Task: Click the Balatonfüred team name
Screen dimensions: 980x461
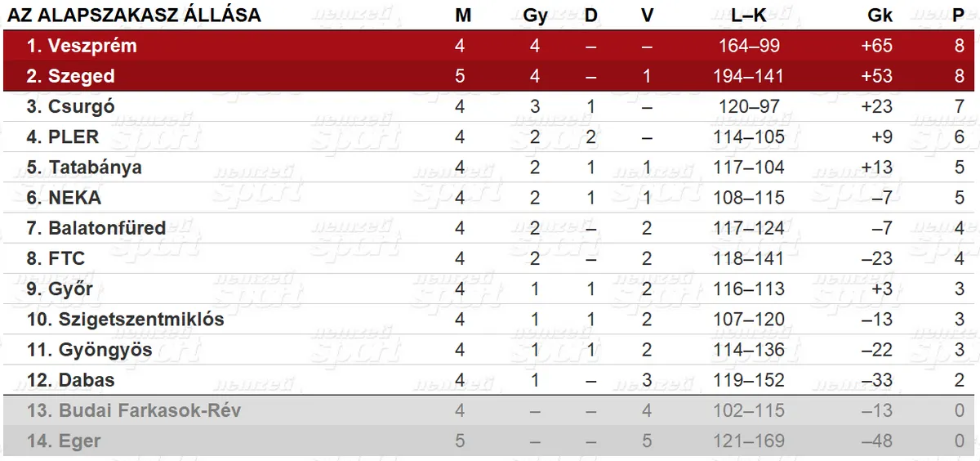Action: (x=107, y=227)
